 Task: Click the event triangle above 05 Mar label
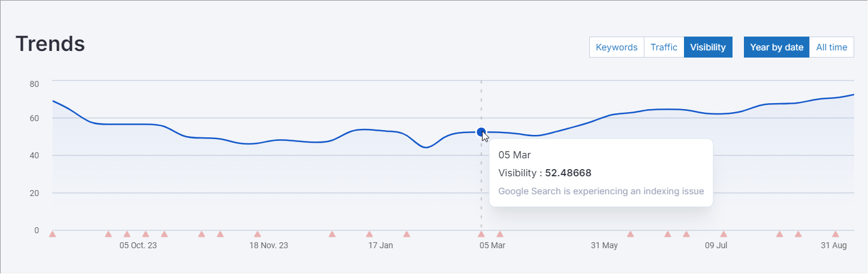coord(481,234)
